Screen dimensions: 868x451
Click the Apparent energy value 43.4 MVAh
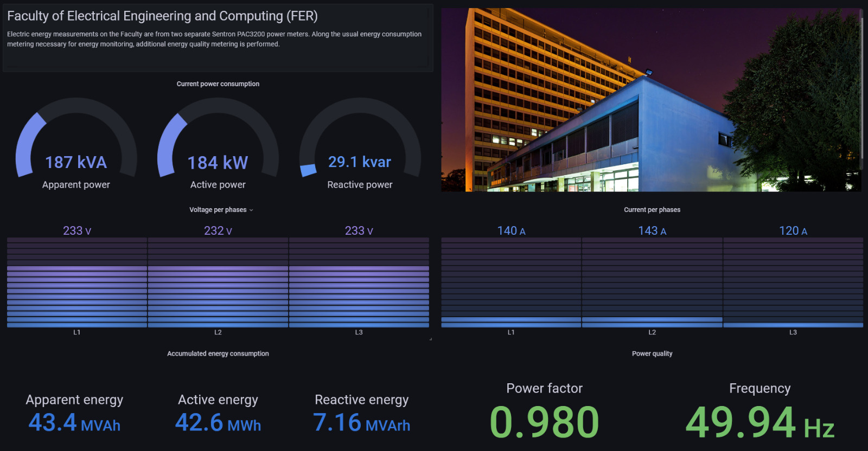(x=74, y=423)
